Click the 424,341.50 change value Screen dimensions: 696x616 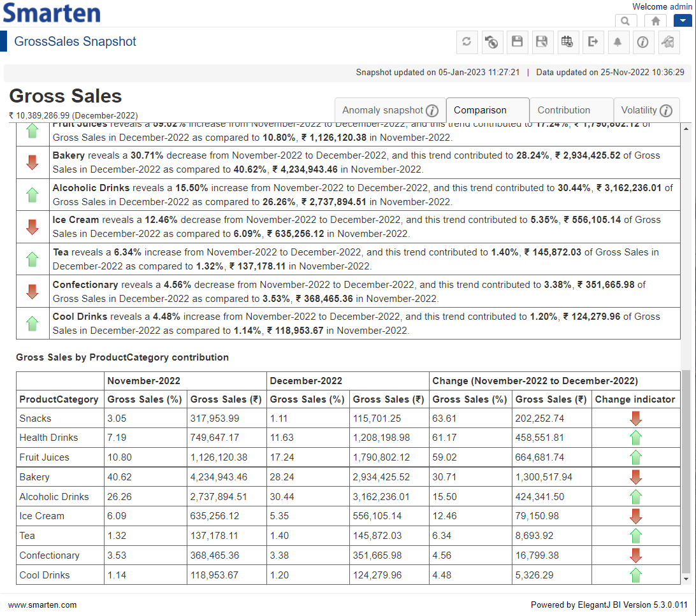click(x=540, y=497)
